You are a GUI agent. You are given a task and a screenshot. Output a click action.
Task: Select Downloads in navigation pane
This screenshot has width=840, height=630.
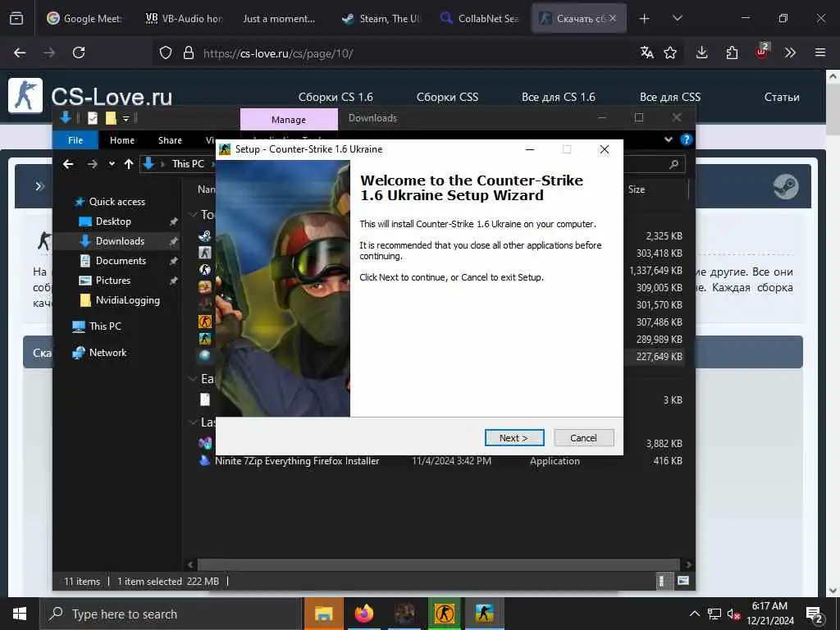[x=120, y=241]
